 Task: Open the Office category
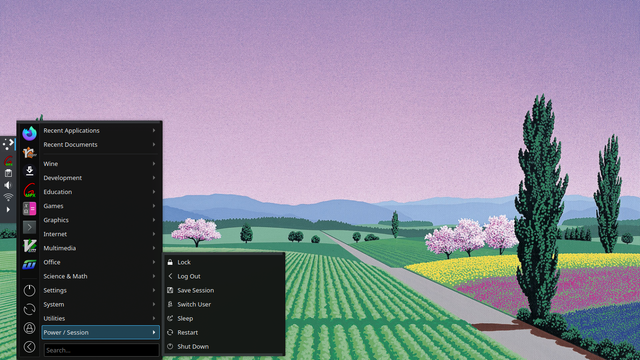[100, 262]
